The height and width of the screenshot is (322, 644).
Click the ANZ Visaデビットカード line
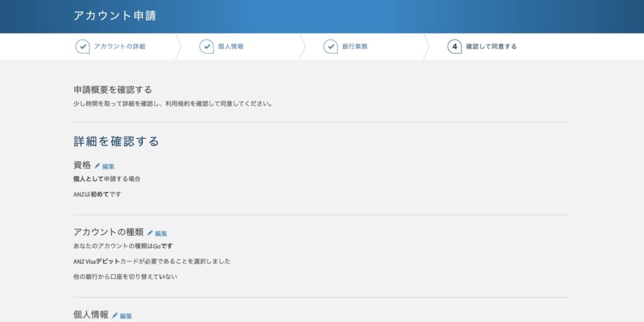click(152, 261)
